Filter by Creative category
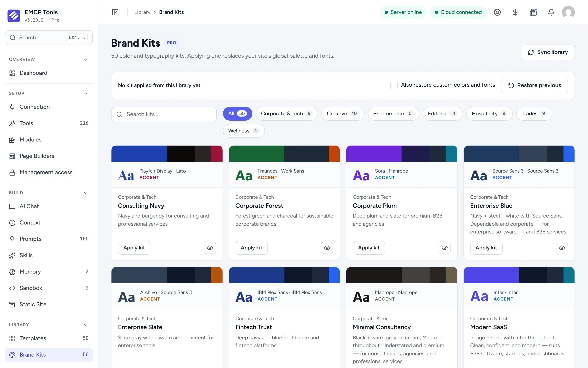 [343, 114]
